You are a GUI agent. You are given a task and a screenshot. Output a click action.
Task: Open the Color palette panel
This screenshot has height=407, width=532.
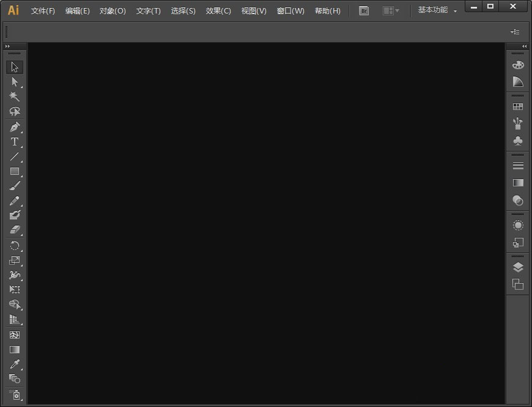pyautogui.click(x=518, y=65)
